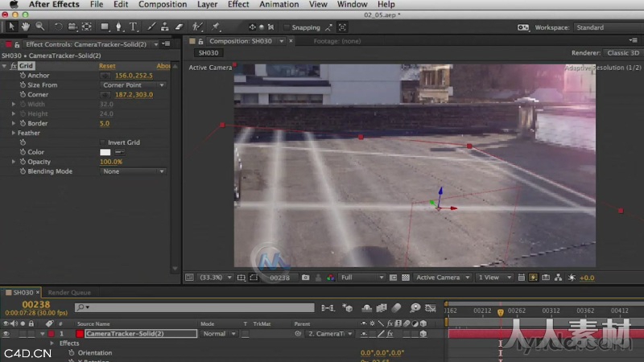Select the Type tool
Viewport: 644px width, 362px height.
(133, 27)
